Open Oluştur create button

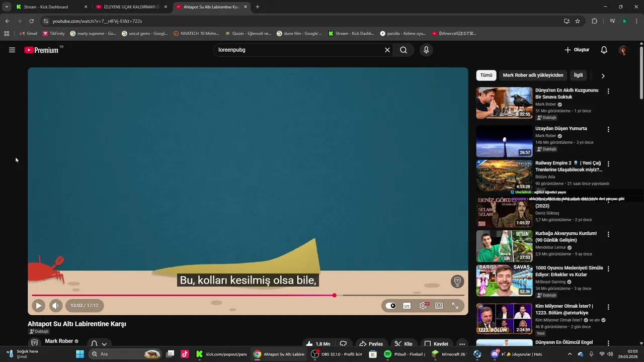click(x=577, y=50)
